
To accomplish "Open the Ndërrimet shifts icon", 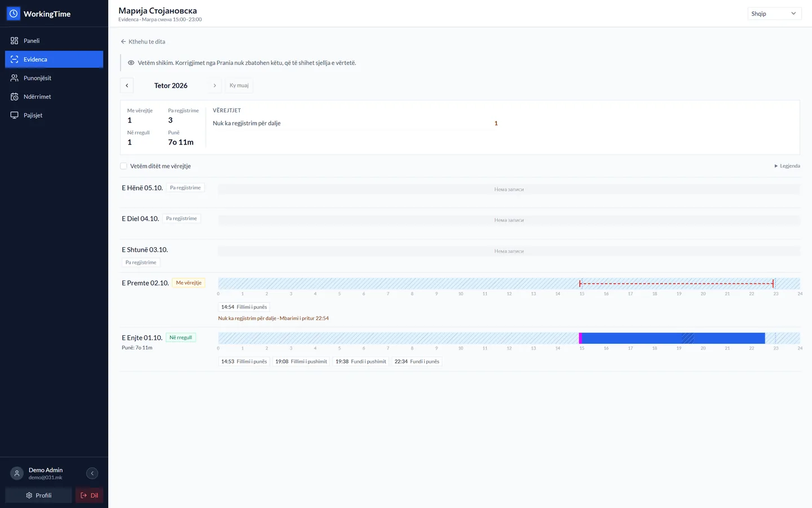I will (x=15, y=97).
